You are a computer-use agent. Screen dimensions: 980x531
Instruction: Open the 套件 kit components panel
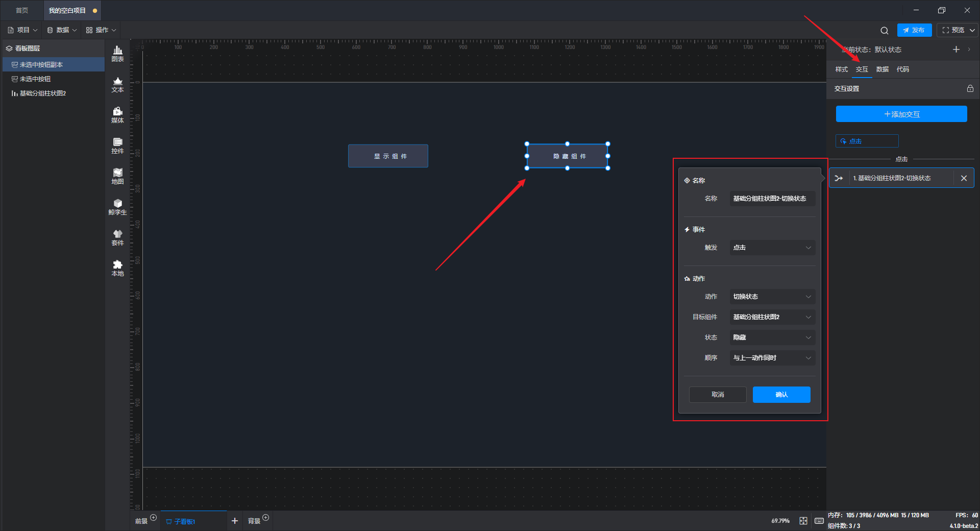117,237
